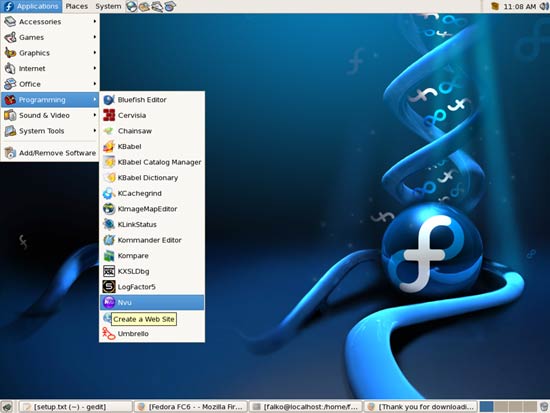The height and width of the screenshot is (413, 550).
Task: Switch to fourth workspace in switcher
Action: [529, 407]
